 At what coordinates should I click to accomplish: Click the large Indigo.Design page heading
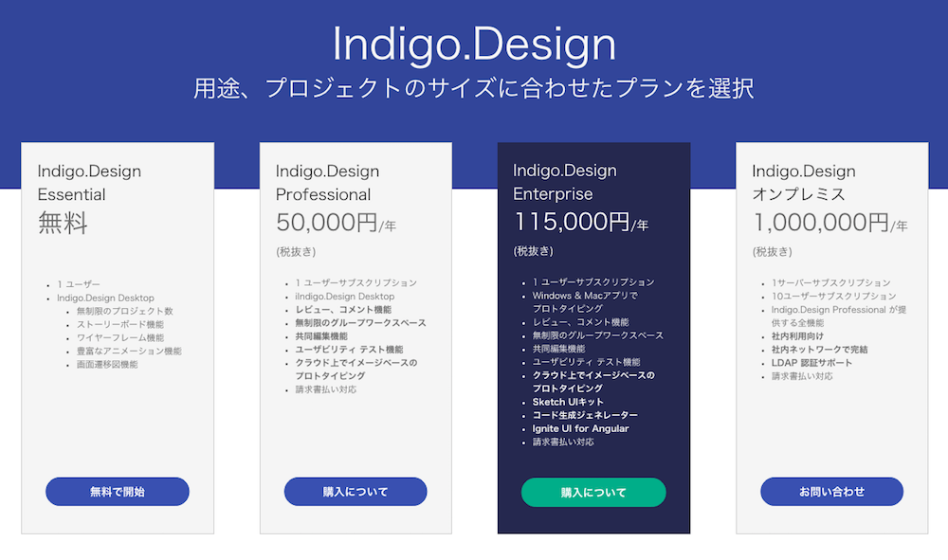click(x=474, y=45)
